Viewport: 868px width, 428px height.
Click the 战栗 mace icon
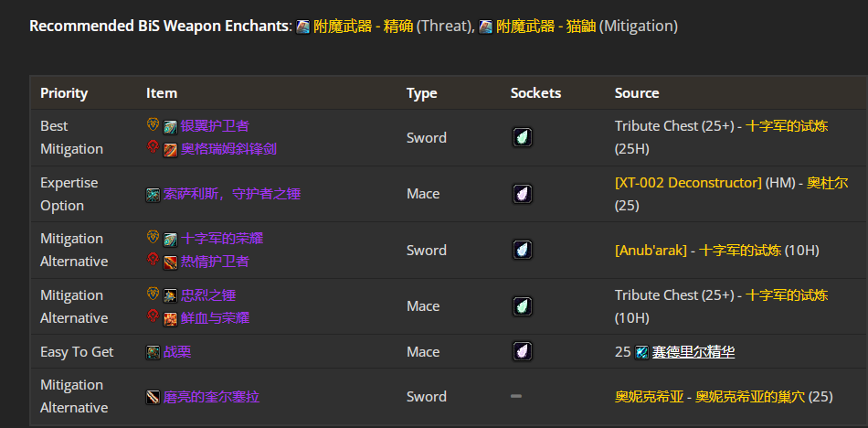click(153, 352)
